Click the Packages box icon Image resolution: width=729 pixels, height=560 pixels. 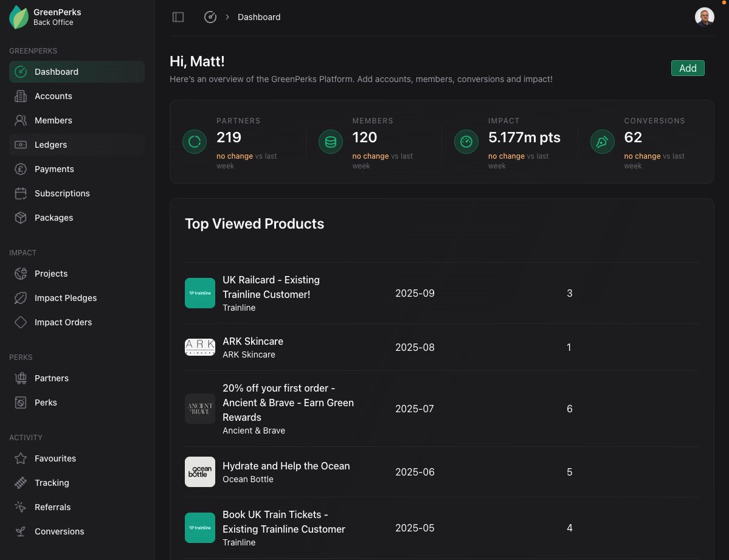coord(21,218)
